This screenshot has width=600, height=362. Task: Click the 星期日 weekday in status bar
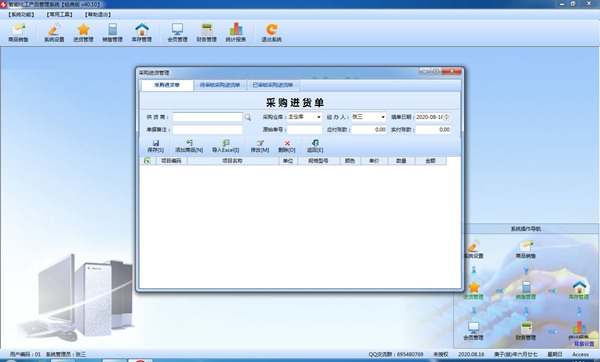(555, 354)
